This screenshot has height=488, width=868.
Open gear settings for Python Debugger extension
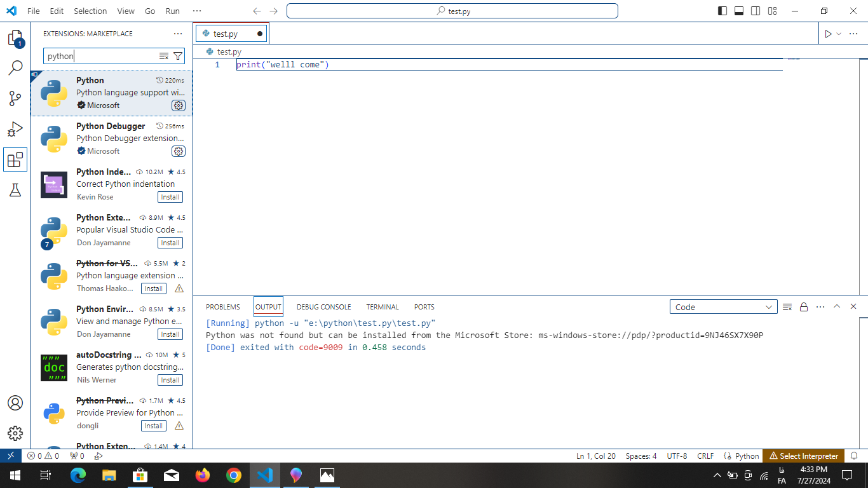[x=179, y=151]
